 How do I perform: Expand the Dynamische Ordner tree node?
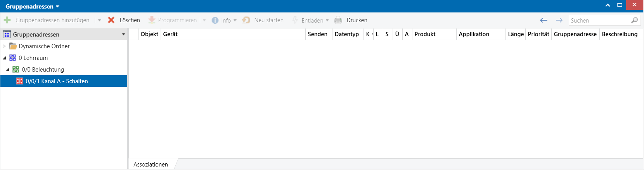[x=4, y=46]
